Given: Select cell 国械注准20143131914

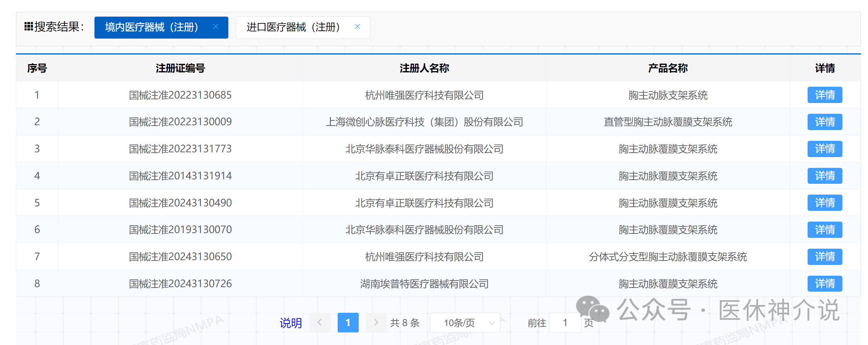Looking at the screenshot, I should point(180,176).
